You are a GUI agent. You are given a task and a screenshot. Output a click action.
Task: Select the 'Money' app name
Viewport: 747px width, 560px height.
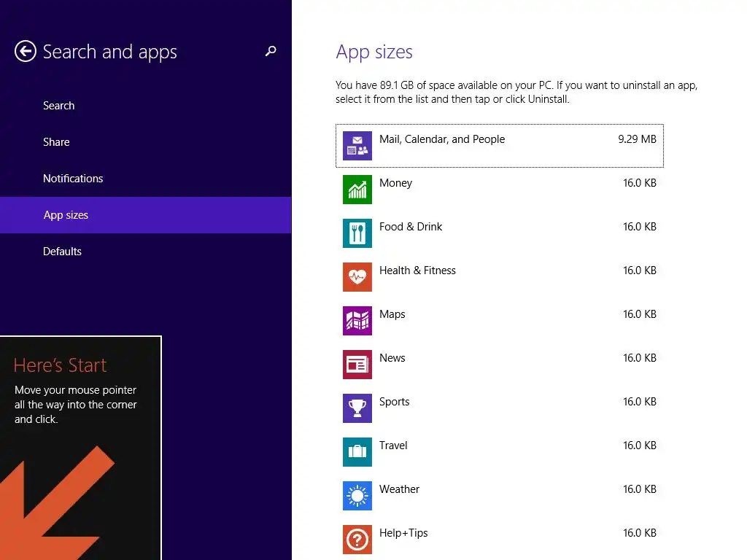[395, 183]
